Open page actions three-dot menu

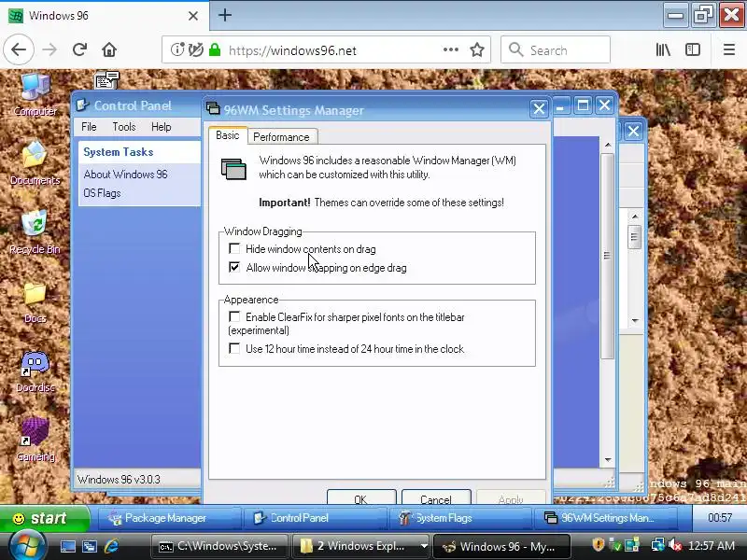point(451,49)
